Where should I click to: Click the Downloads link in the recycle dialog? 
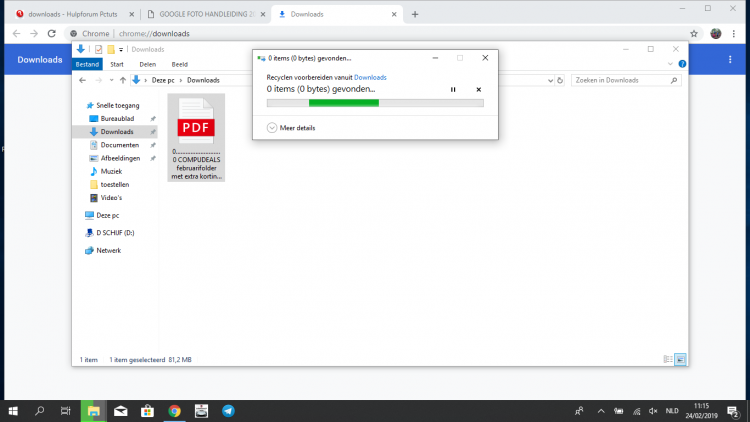370,77
